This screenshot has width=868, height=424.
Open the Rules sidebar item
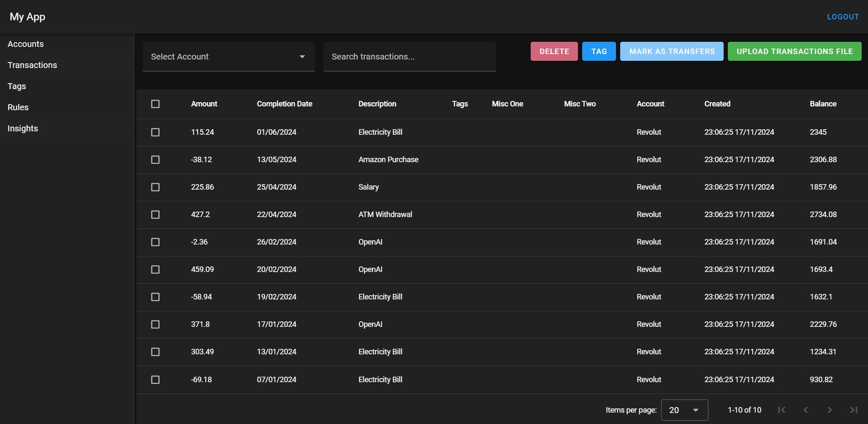pyautogui.click(x=18, y=107)
